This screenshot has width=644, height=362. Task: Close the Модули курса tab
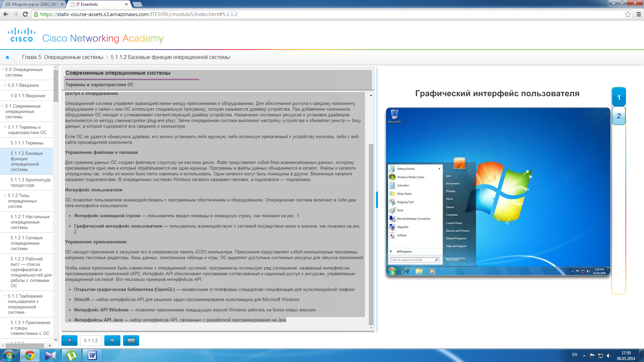(62, 4)
